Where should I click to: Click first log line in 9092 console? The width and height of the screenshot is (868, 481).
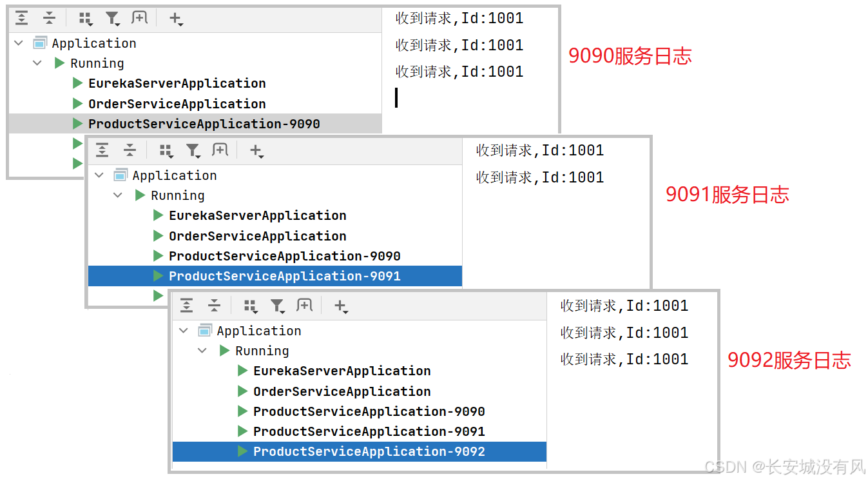(624, 306)
